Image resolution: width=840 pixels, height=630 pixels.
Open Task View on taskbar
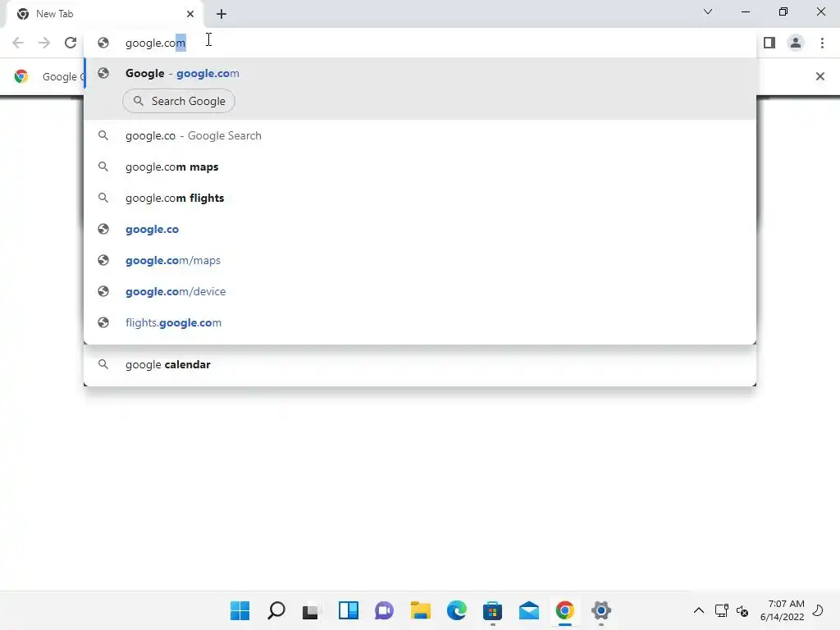click(x=311, y=610)
